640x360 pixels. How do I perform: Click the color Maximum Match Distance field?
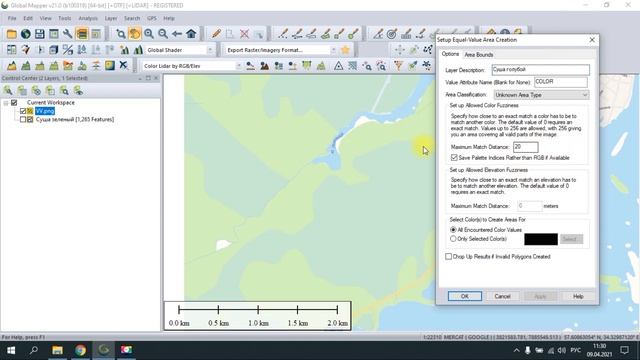click(x=525, y=147)
